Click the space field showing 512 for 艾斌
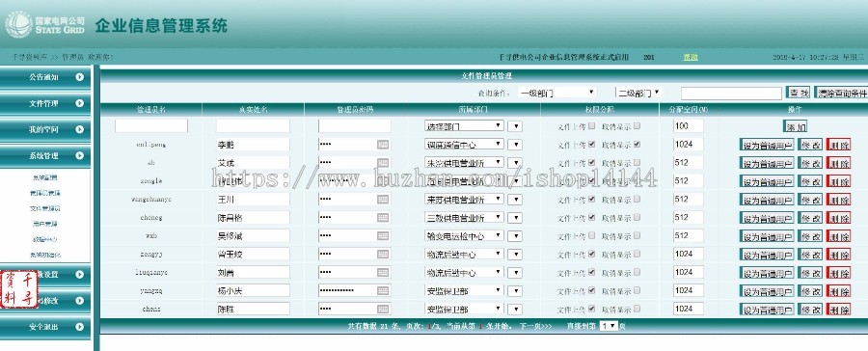The width and height of the screenshot is (868, 351). (x=688, y=162)
